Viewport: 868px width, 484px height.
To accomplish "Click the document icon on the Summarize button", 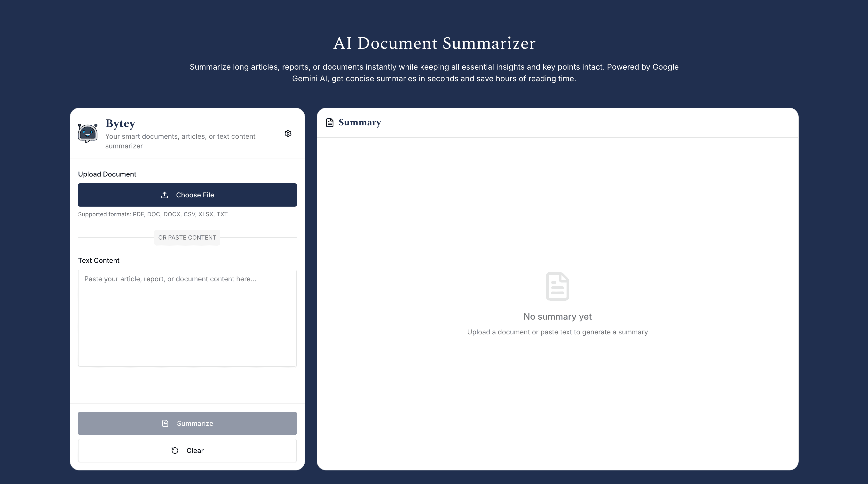I will tap(165, 423).
